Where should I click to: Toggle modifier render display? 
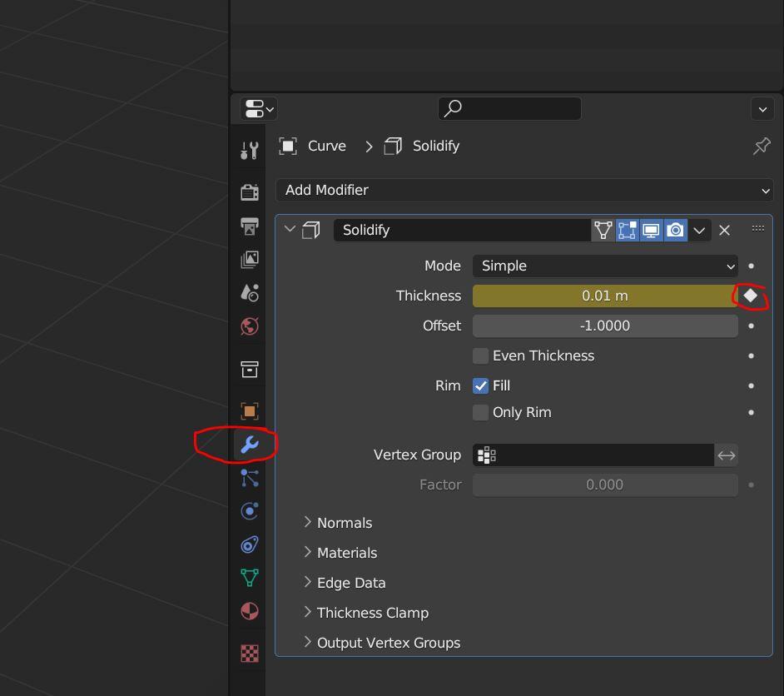click(676, 230)
